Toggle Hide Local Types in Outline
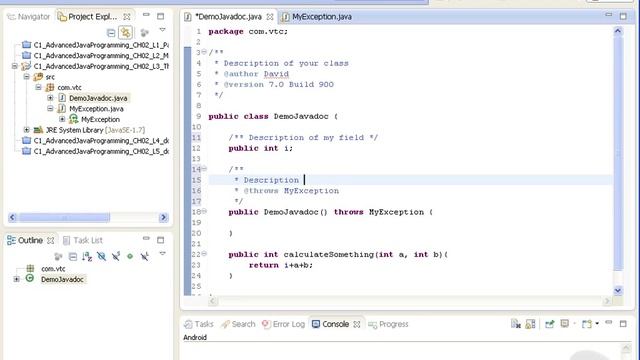The height and width of the screenshot is (360, 640). 144,256
